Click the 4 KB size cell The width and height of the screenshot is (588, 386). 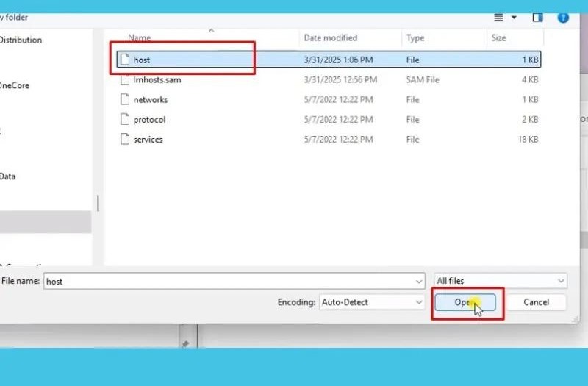[x=530, y=80]
